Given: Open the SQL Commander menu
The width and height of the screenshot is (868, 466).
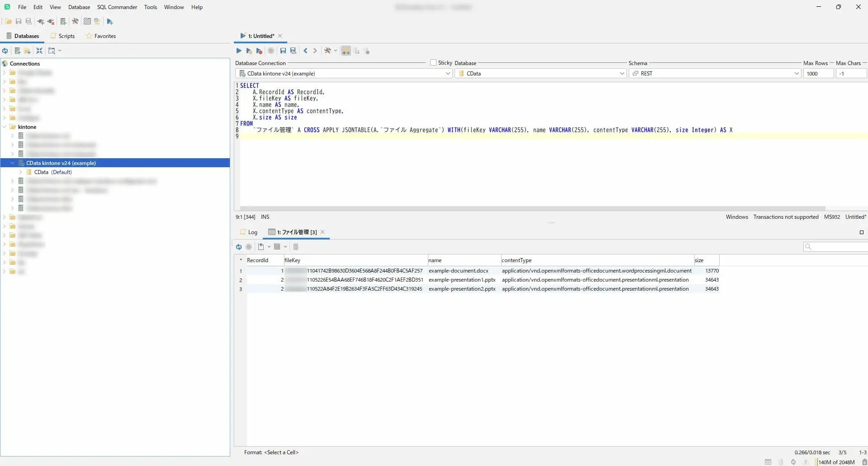Looking at the screenshot, I should 117,7.
